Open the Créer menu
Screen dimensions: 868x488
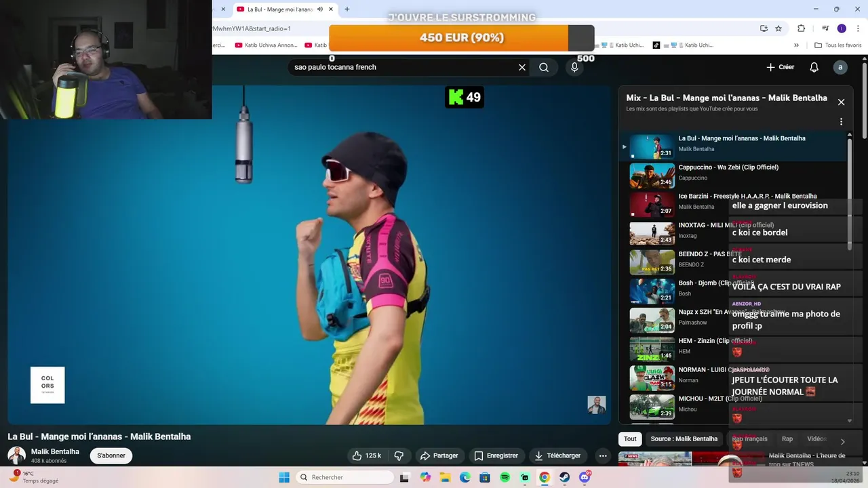pos(781,67)
